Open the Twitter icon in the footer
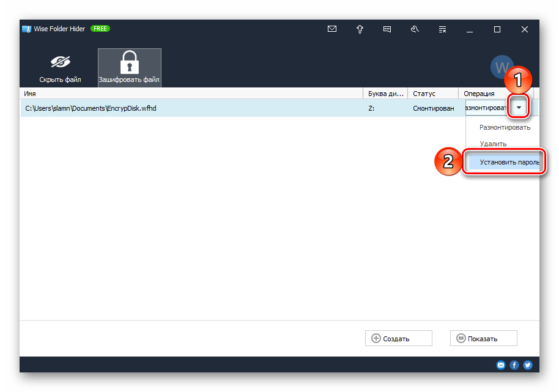 click(528, 365)
